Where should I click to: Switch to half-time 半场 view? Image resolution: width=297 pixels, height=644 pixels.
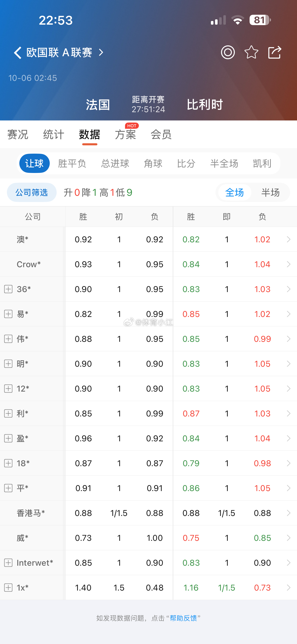pyautogui.click(x=271, y=193)
